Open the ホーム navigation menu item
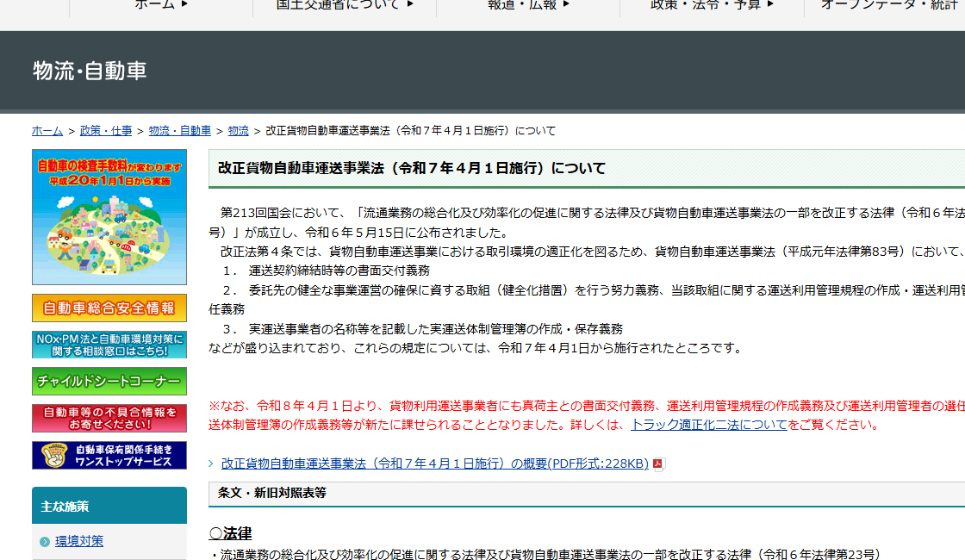 click(160, 4)
